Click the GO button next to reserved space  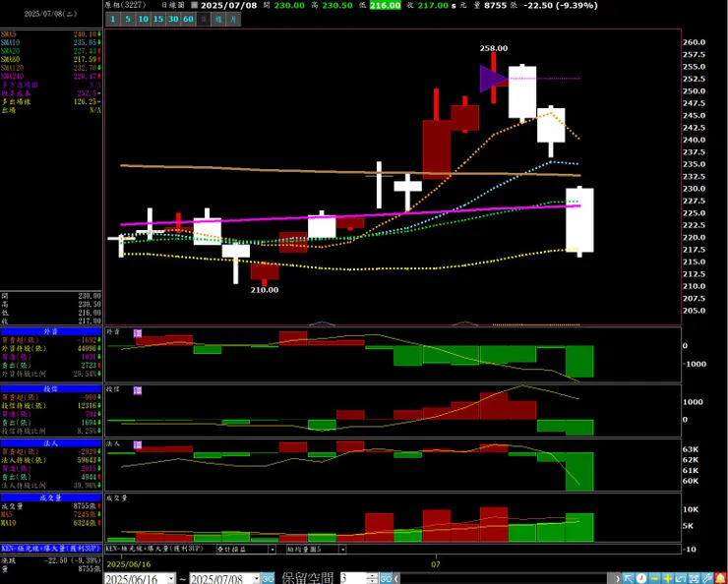tap(387, 578)
